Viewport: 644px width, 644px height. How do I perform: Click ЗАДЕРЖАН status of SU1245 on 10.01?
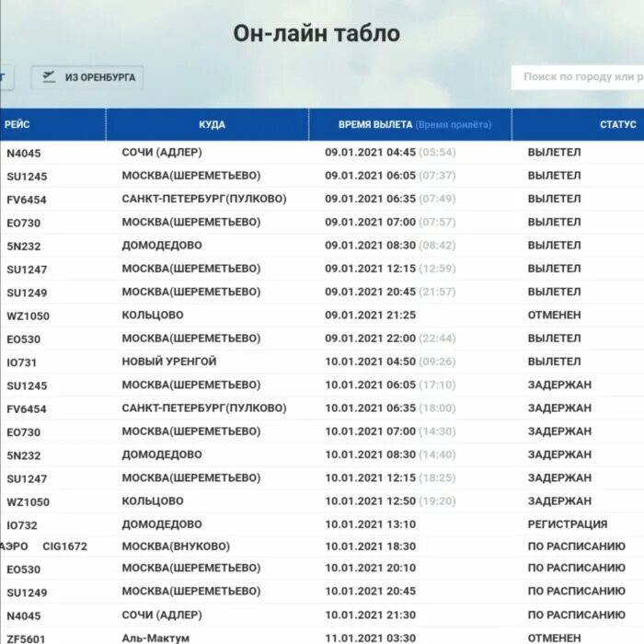(x=559, y=385)
